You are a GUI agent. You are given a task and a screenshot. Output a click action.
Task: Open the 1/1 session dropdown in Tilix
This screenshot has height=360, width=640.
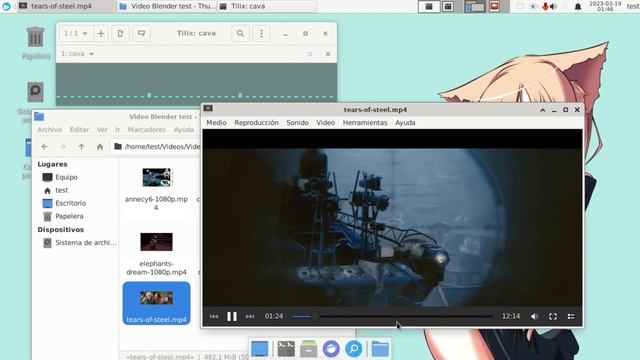click(x=76, y=33)
